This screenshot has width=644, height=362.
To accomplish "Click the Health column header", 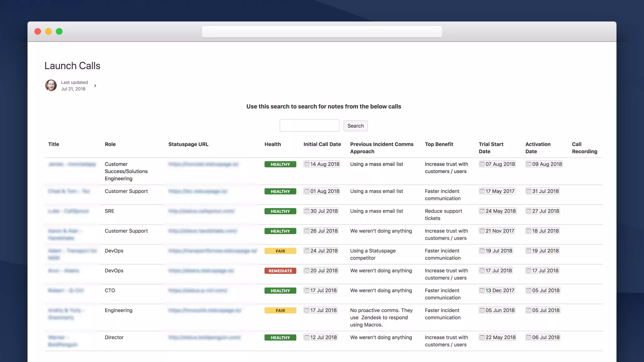I will [x=272, y=144].
